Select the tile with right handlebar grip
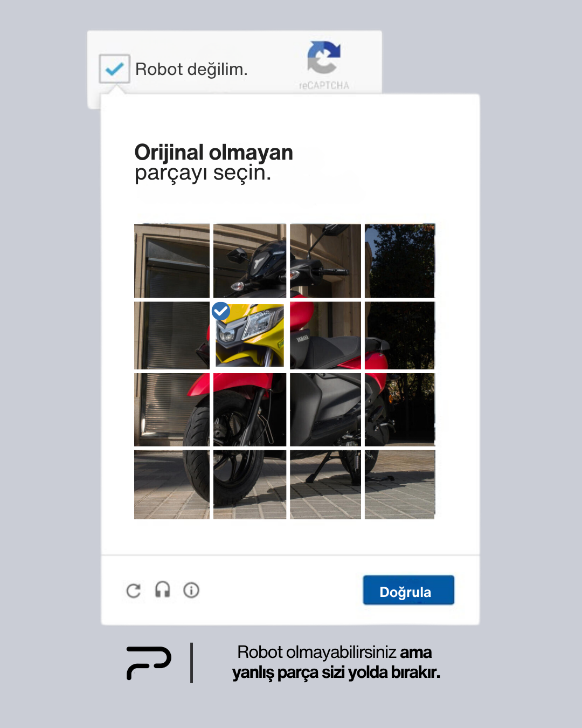 325,261
